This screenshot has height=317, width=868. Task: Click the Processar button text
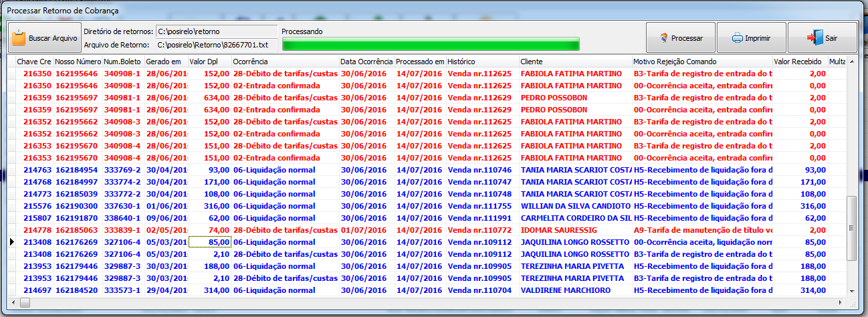[687, 38]
